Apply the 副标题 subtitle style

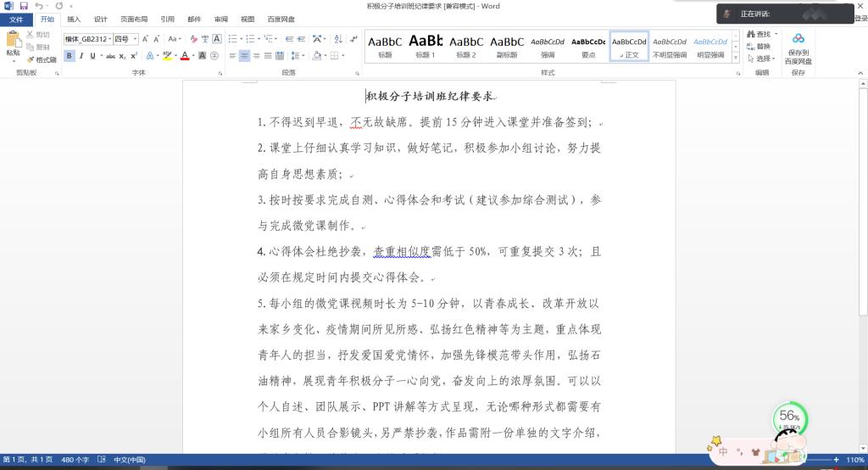pyautogui.click(x=507, y=46)
